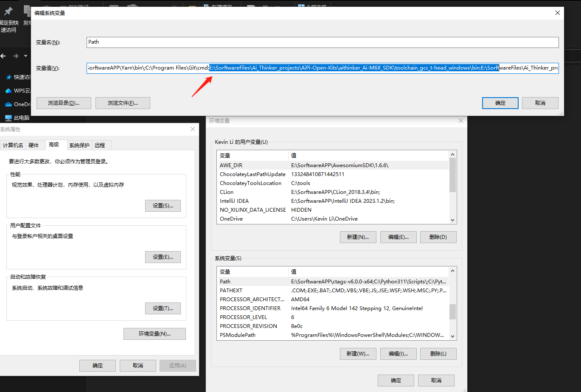Close the 环境变量 window

coord(461,121)
